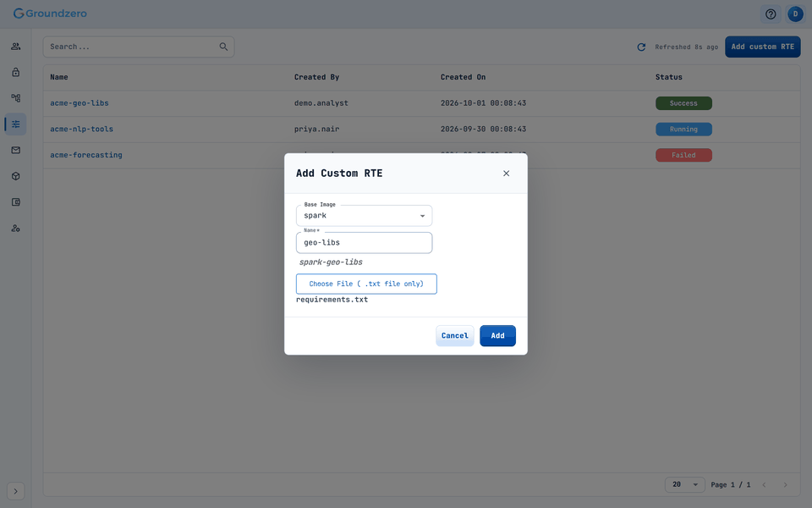
Task: Open the cube package sidebar icon
Action: pos(15,176)
